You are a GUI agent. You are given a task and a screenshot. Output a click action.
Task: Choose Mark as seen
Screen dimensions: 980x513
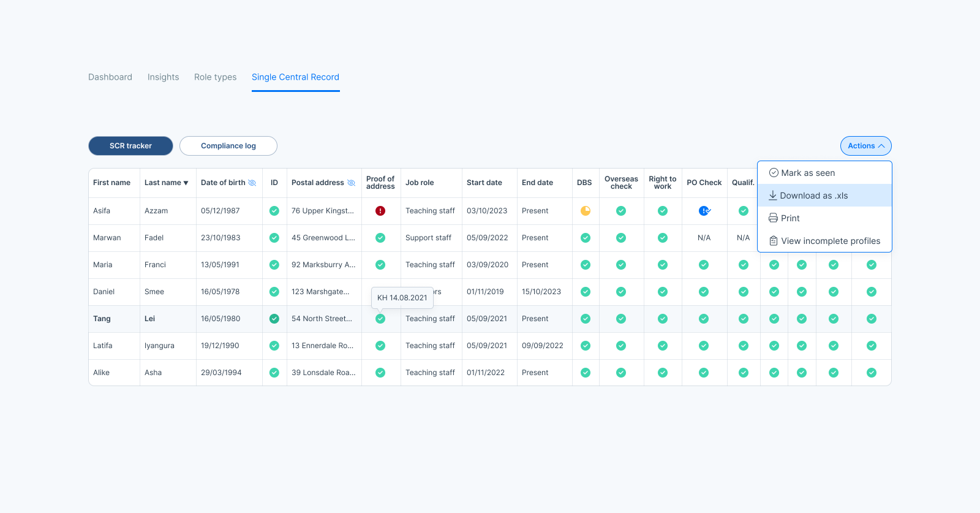pyautogui.click(x=824, y=173)
